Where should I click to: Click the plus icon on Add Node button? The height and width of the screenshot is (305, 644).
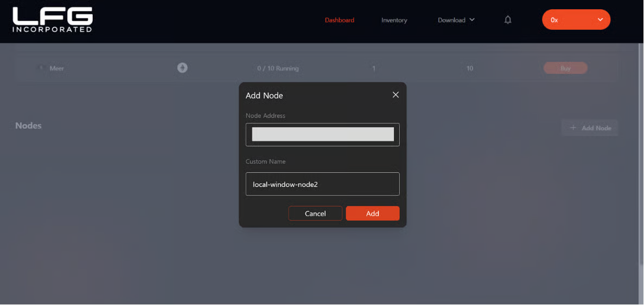[x=573, y=128]
